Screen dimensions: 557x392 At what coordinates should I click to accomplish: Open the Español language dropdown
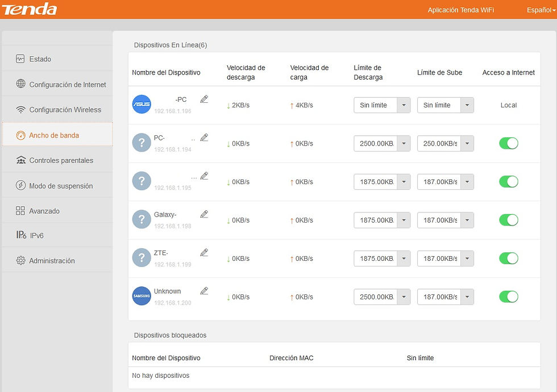(541, 10)
